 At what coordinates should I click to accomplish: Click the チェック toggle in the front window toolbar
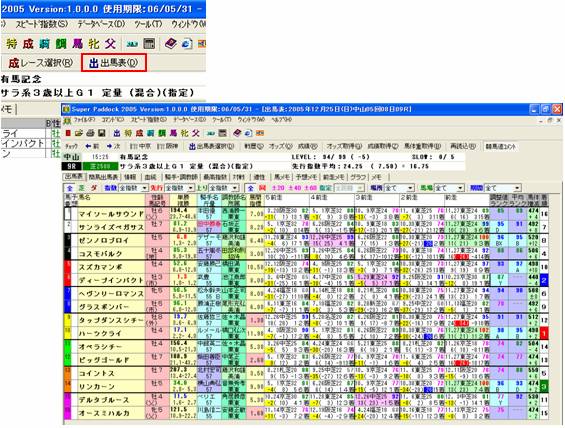[71, 147]
